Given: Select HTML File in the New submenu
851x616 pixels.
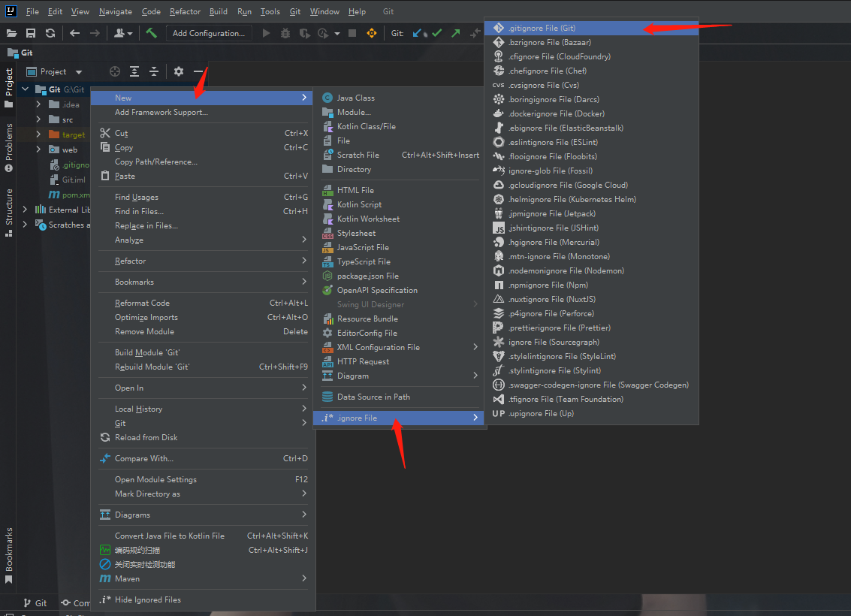Looking at the screenshot, I should 400,190.
